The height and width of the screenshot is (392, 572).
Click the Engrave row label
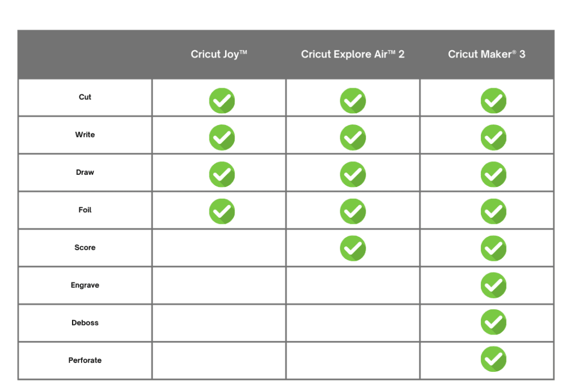(x=85, y=285)
